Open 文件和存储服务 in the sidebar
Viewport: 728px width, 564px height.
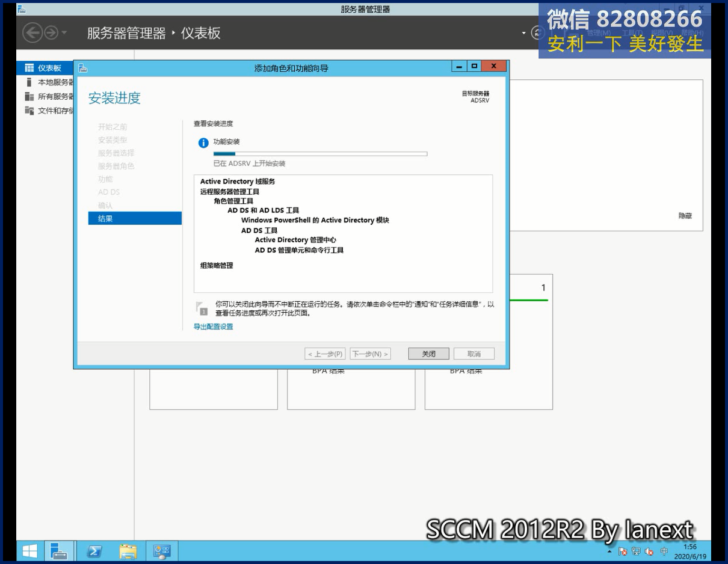pos(55,111)
